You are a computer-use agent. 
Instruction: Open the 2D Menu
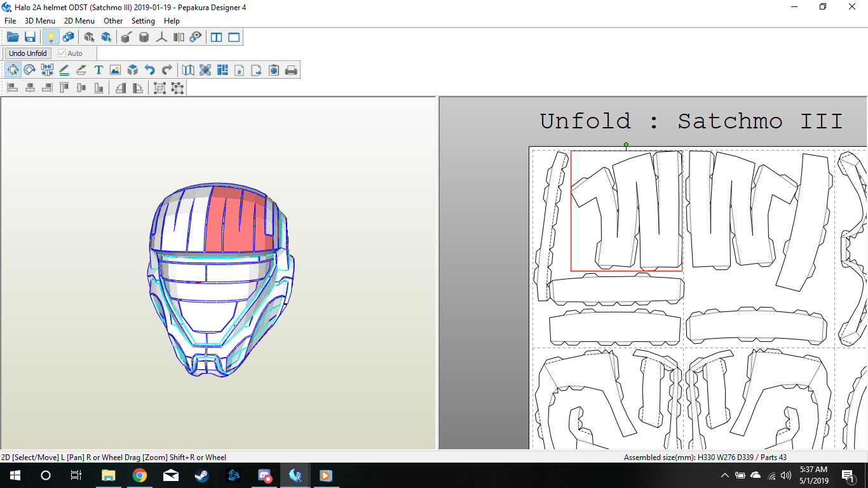coord(79,21)
